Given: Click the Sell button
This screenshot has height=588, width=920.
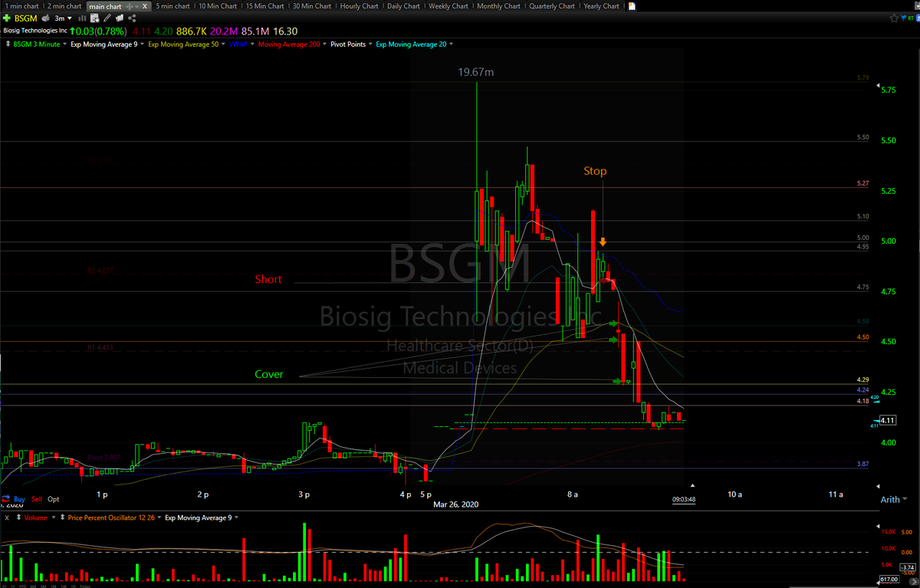Looking at the screenshot, I should coord(37,499).
